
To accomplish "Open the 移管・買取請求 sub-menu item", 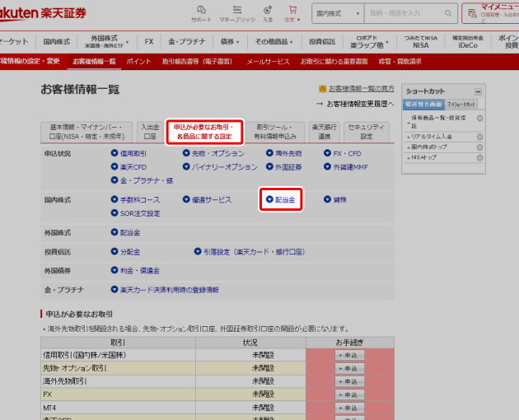I will tap(400, 62).
